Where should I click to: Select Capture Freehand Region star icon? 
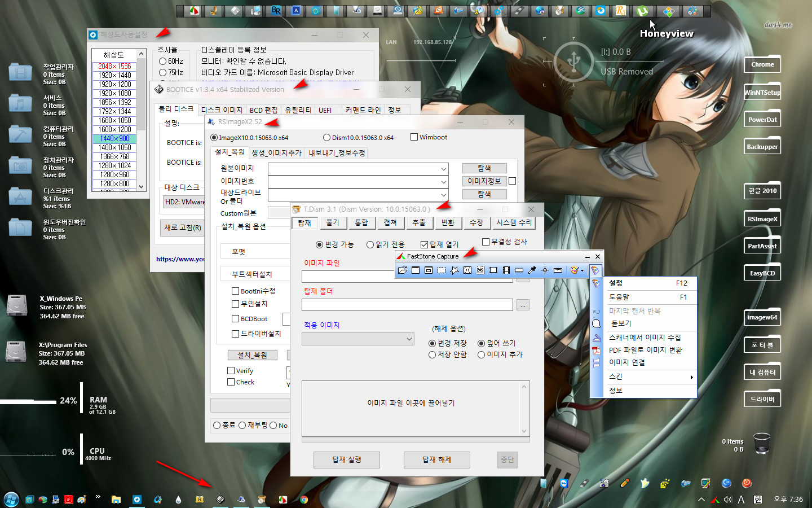(454, 270)
